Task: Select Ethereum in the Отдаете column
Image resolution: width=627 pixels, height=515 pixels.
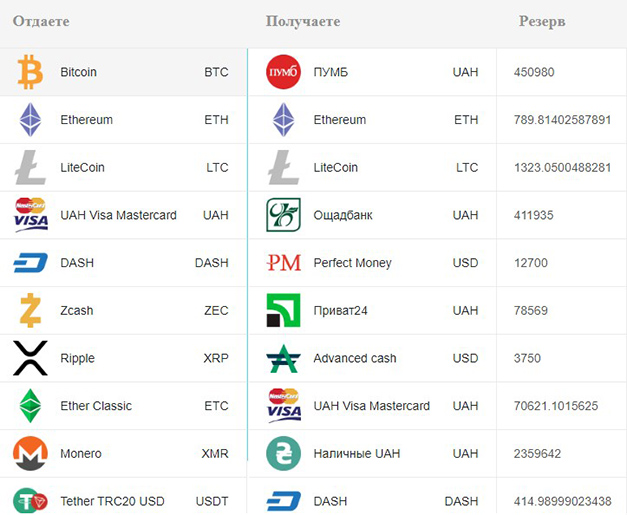Action: point(86,120)
